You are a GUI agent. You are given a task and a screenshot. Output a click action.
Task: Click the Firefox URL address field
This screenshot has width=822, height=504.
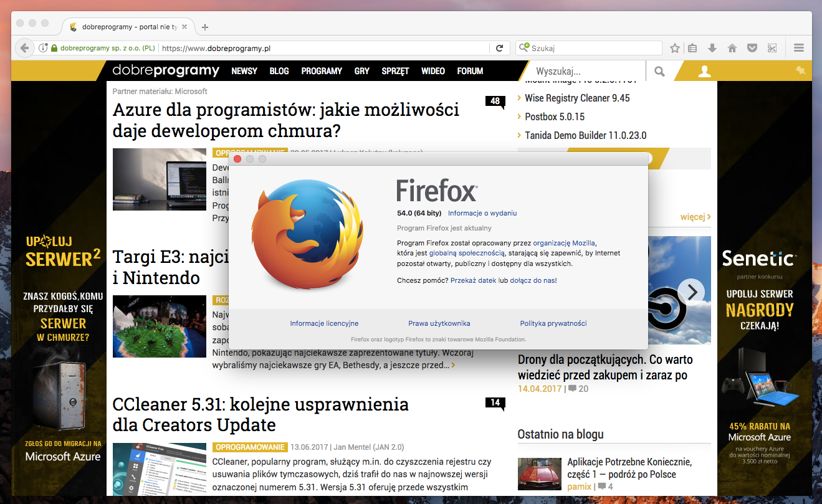324,48
